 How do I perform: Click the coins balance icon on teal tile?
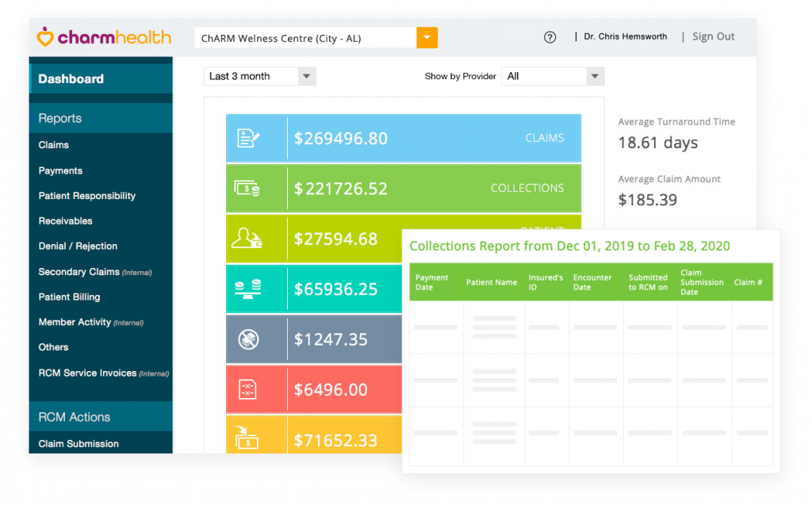tap(247, 289)
